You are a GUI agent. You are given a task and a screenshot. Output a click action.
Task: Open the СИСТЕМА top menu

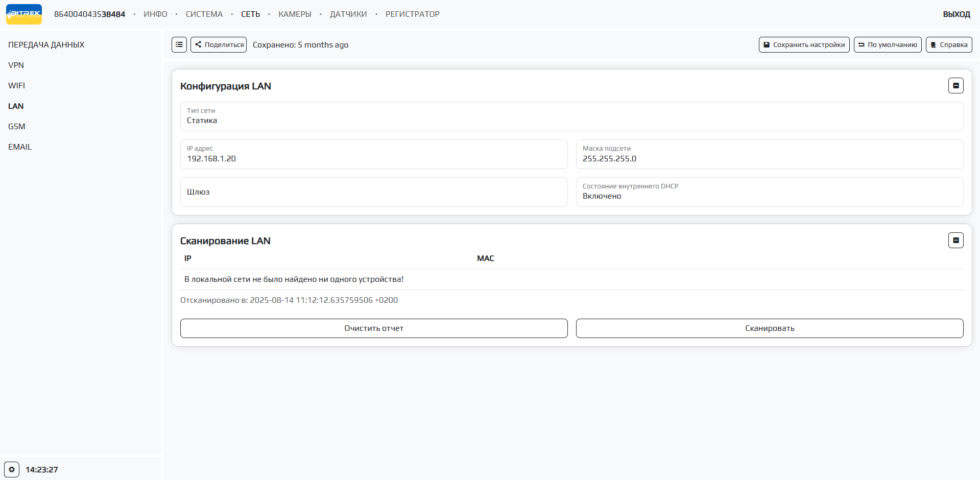[204, 14]
